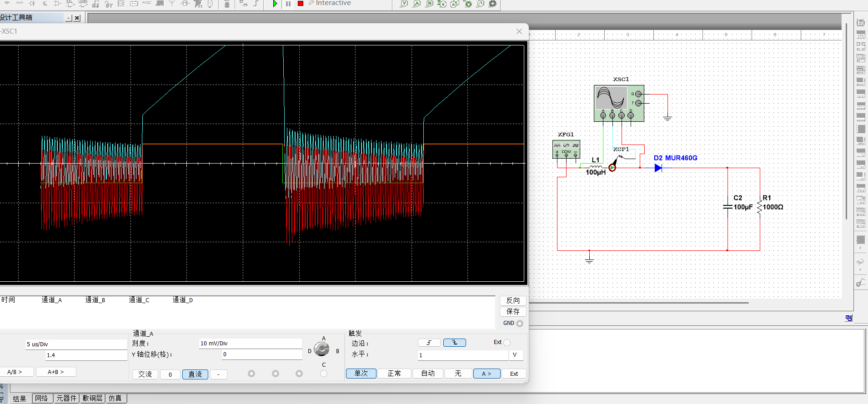
Task: Switch to 仿真 (Simulation) tab
Action: (x=115, y=399)
